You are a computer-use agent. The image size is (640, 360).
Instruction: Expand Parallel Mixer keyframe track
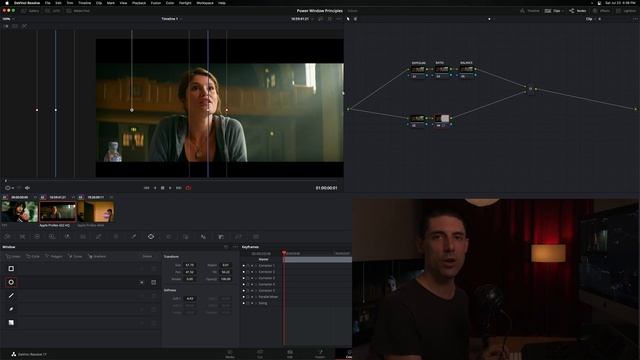(x=256, y=297)
